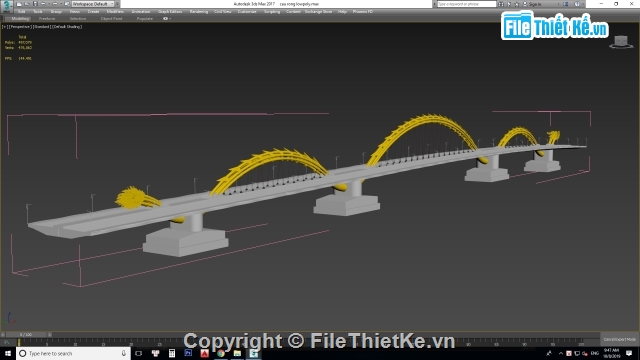The width and height of the screenshot is (640, 360).
Task: Click the time slider 0 / 100 handle
Action: click(x=26, y=335)
